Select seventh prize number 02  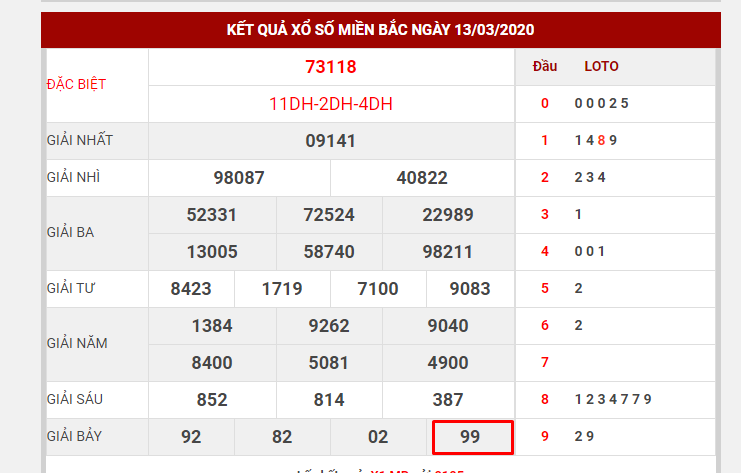tap(378, 437)
